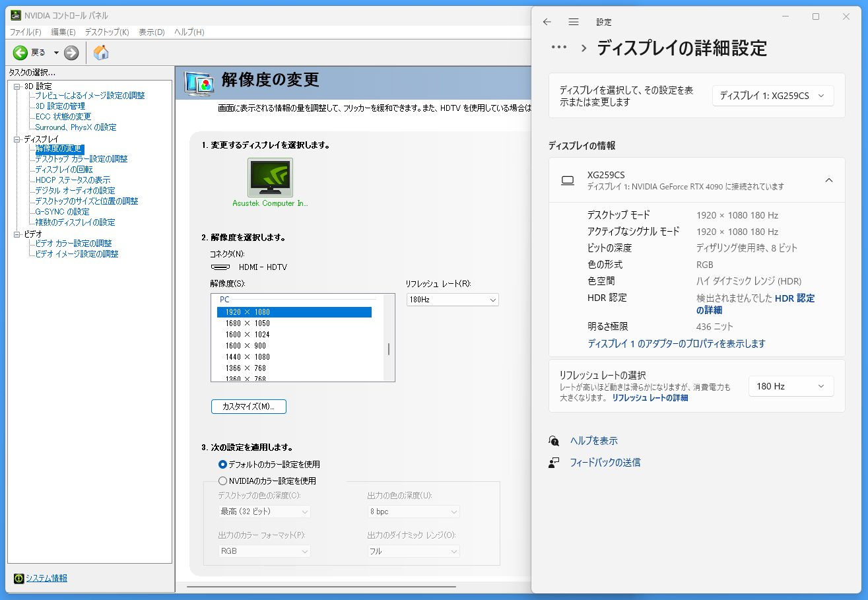Click the Forward arrow toolbar icon

[71, 53]
